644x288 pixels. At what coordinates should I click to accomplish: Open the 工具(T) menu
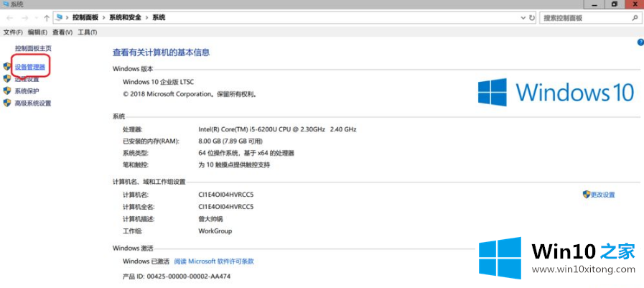point(87,32)
